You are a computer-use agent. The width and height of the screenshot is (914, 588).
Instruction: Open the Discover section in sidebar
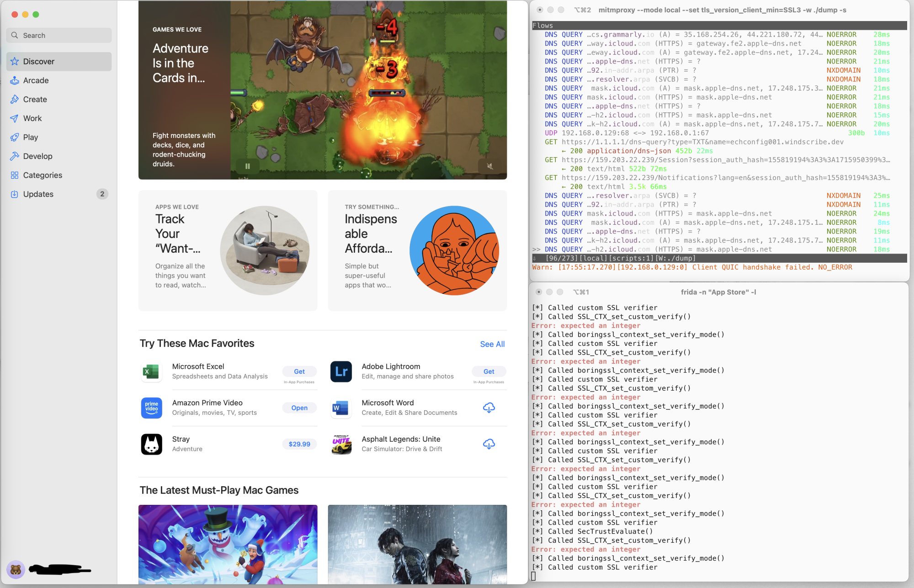click(59, 61)
